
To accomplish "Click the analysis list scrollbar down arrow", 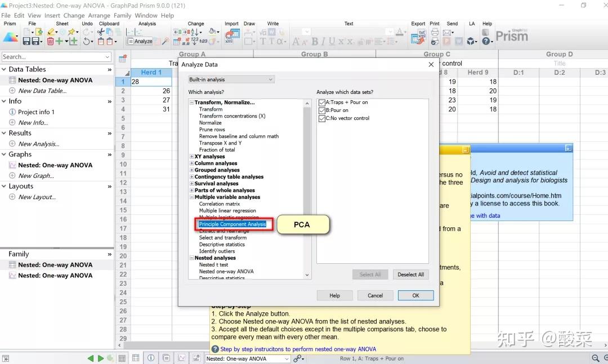I will [307, 275].
